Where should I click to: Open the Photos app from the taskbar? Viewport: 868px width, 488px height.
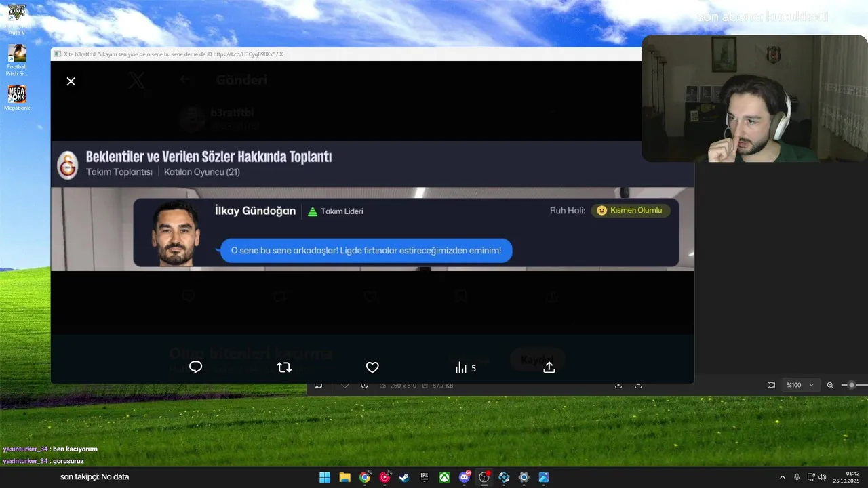click(x=544, y=477)
